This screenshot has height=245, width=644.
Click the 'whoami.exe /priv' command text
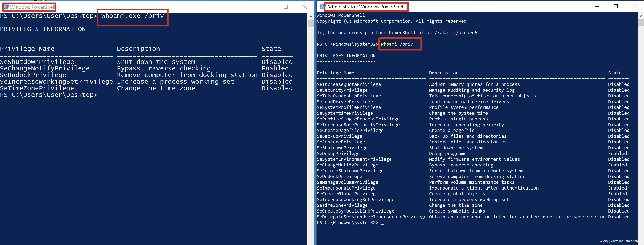pyautogui.click(x=132, y=16)
